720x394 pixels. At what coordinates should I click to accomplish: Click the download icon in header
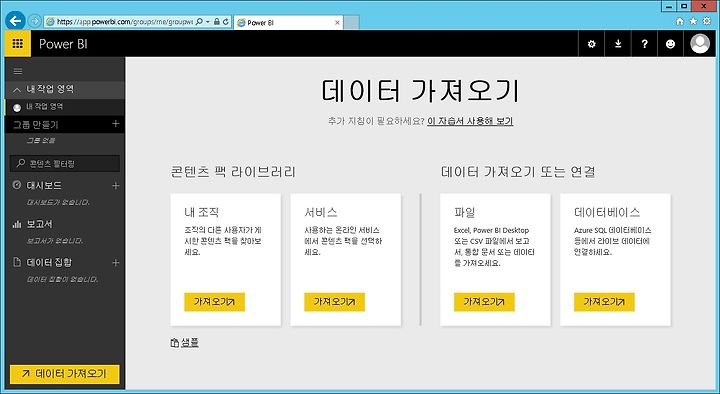(x=618, y=44)
